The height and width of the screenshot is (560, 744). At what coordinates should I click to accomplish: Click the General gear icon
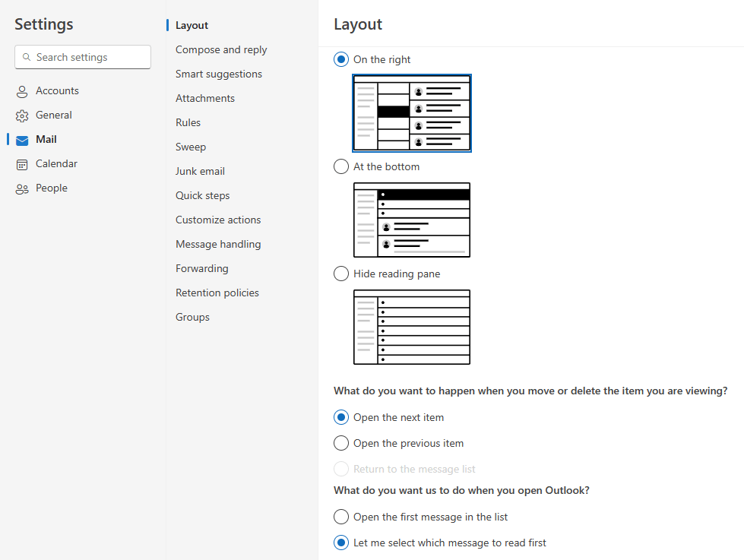[x=22, y=115]
